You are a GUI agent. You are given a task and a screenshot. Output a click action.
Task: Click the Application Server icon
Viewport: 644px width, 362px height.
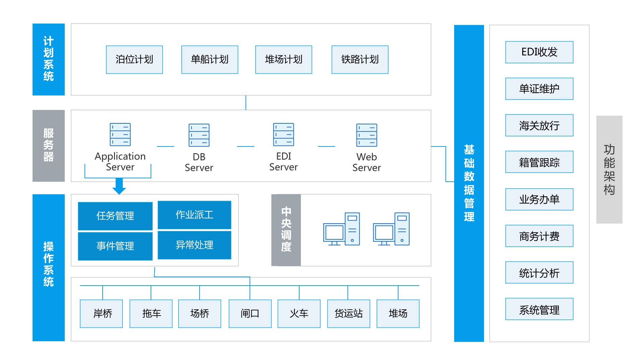pos(120,134)
